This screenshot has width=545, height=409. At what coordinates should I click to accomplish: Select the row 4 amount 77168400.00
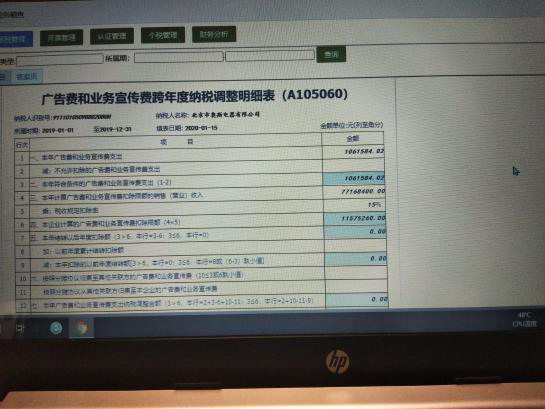354,191
